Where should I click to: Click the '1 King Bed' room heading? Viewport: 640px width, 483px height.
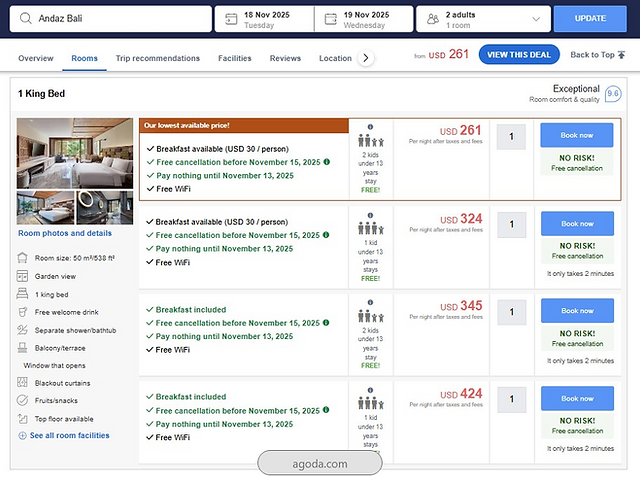[41, 93]
